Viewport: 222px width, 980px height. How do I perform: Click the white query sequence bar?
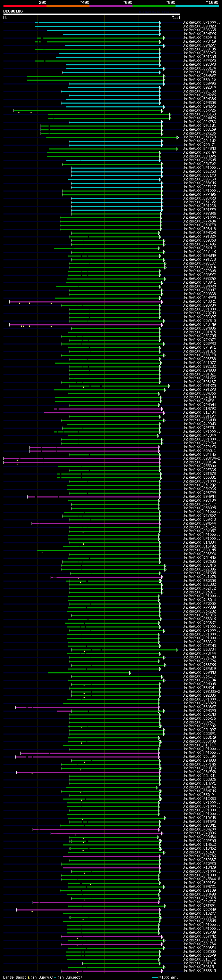click(92, 15)
